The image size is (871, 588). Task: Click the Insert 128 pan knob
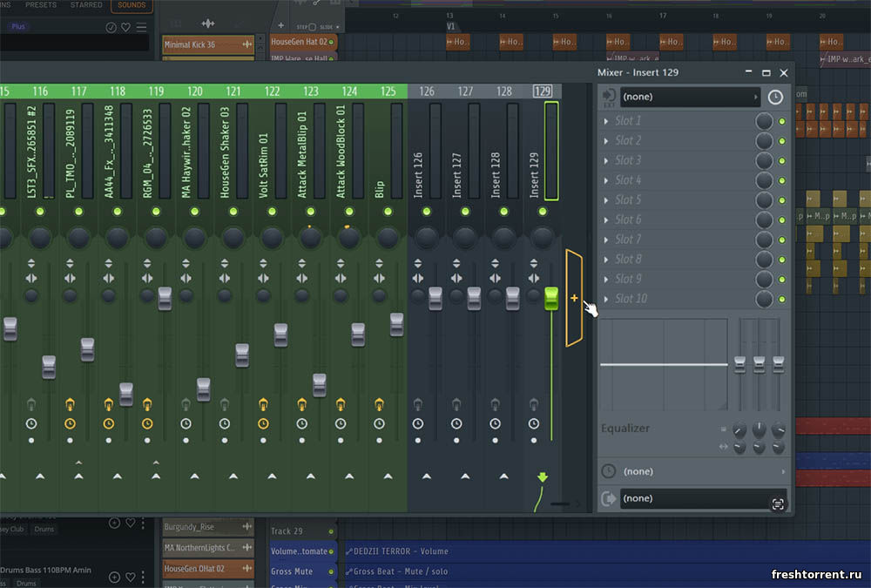click(503, 238)
